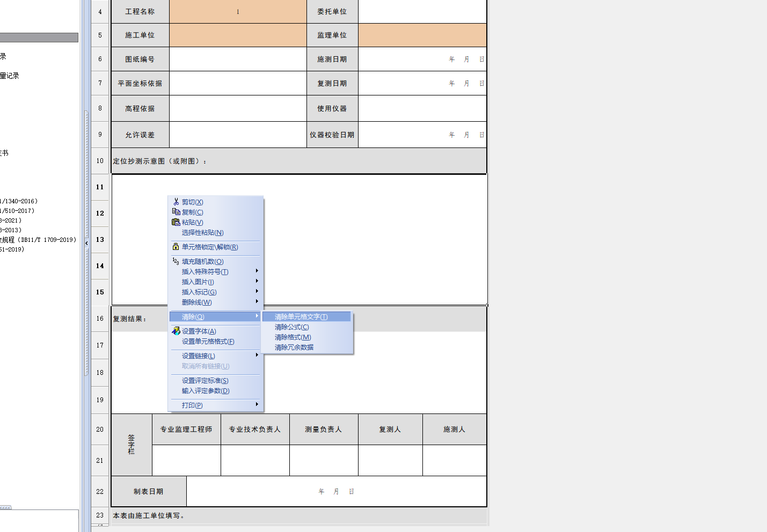This screenshot has width=767, height=532.
Task: Click the 复测日期 date cell
Action: [x=422, y=83]
